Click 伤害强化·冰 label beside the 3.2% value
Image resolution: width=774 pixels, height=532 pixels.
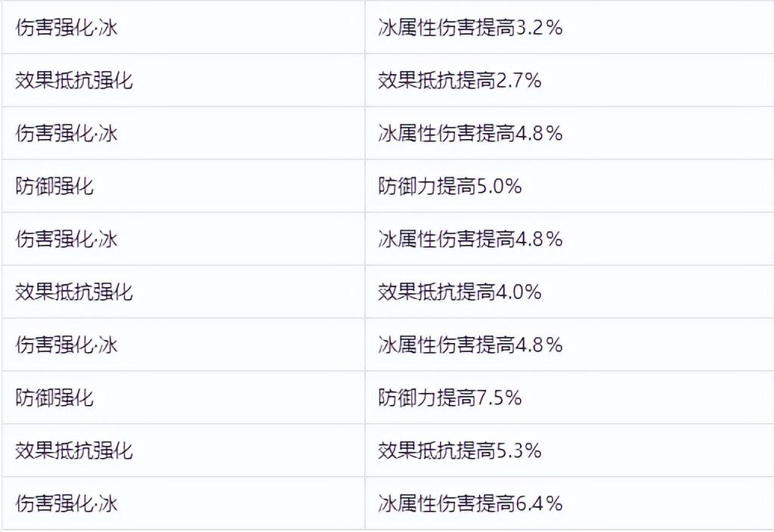pyautogui.click(x=67, y=28)
